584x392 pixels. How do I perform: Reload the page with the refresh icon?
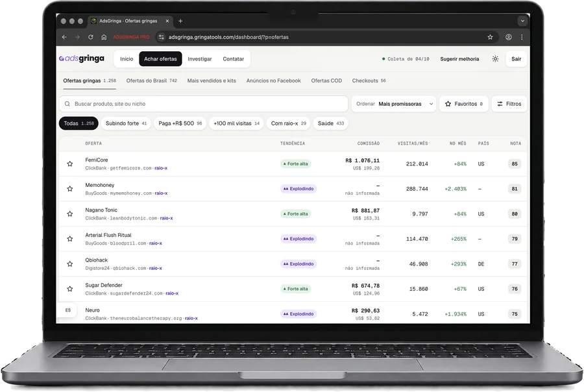tap(90, 37)
